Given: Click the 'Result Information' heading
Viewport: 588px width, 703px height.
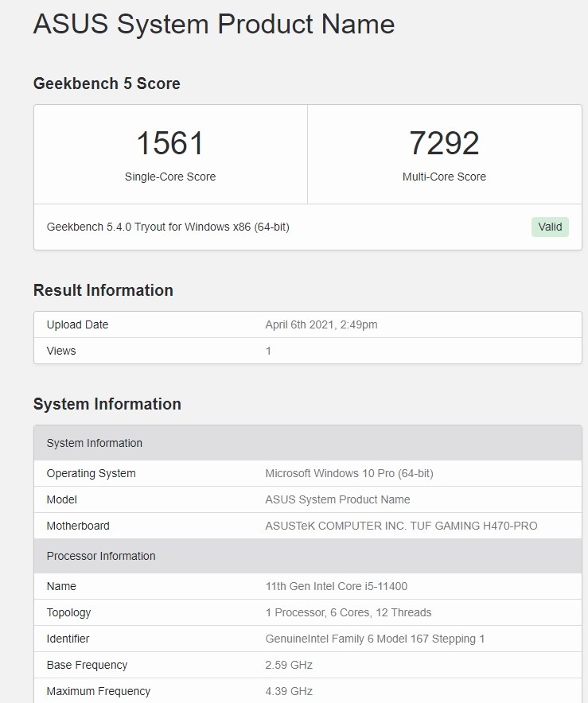Looking at the screenshot, I should coord(103,290).
